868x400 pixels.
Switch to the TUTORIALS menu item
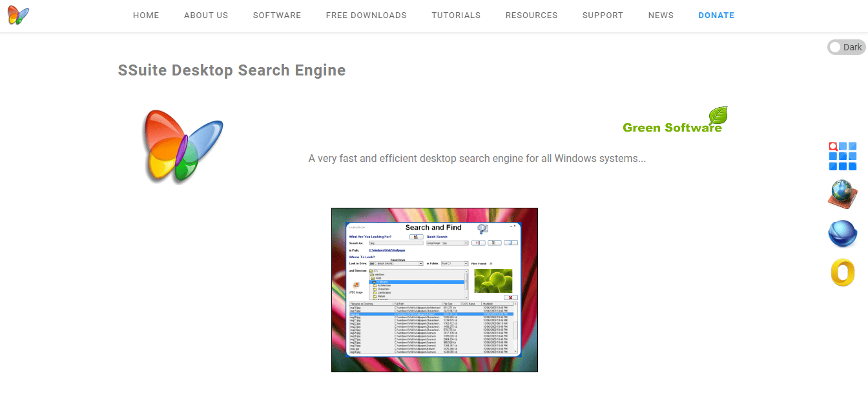point(456,15)
